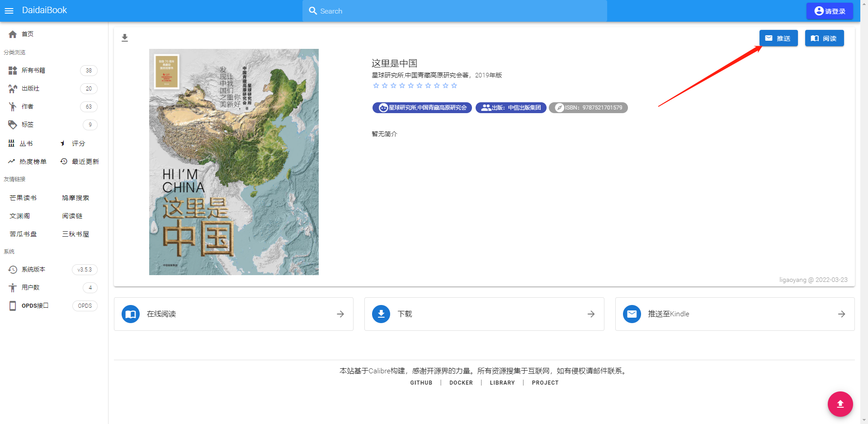Click the Search input field
This screenshot has height=424, width=868.
pyautogui.click(x=454, y=11)
